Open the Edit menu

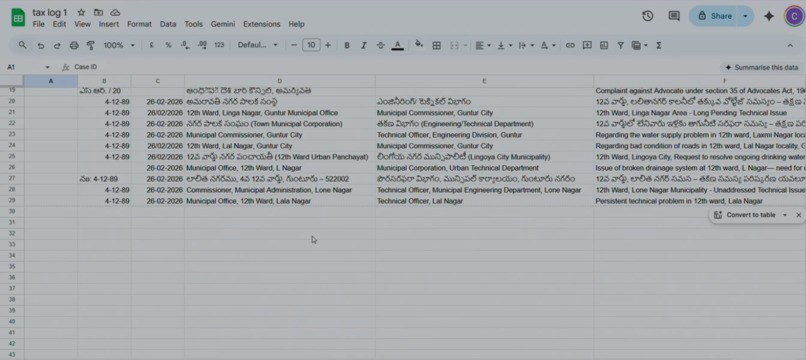pyautogui.click(x=59, y=24)
